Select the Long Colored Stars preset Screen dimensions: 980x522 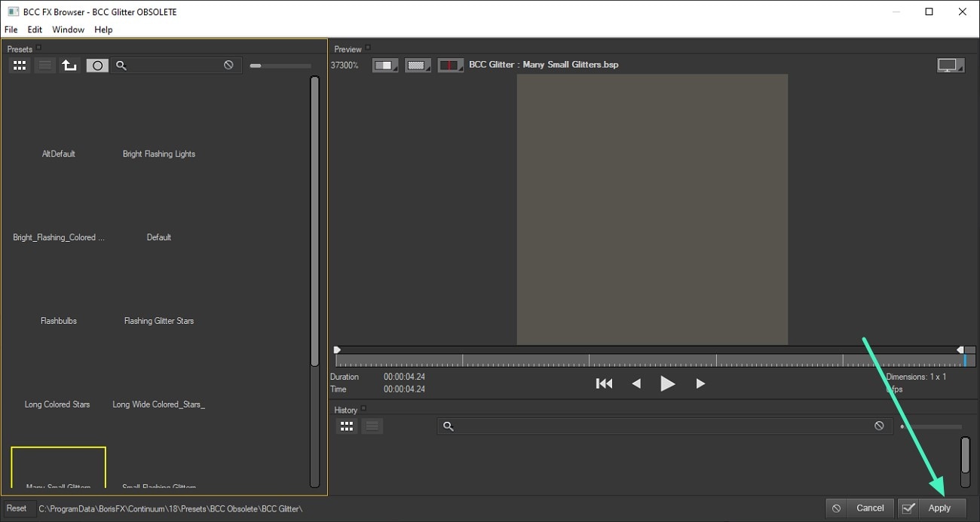coord(57,404)
